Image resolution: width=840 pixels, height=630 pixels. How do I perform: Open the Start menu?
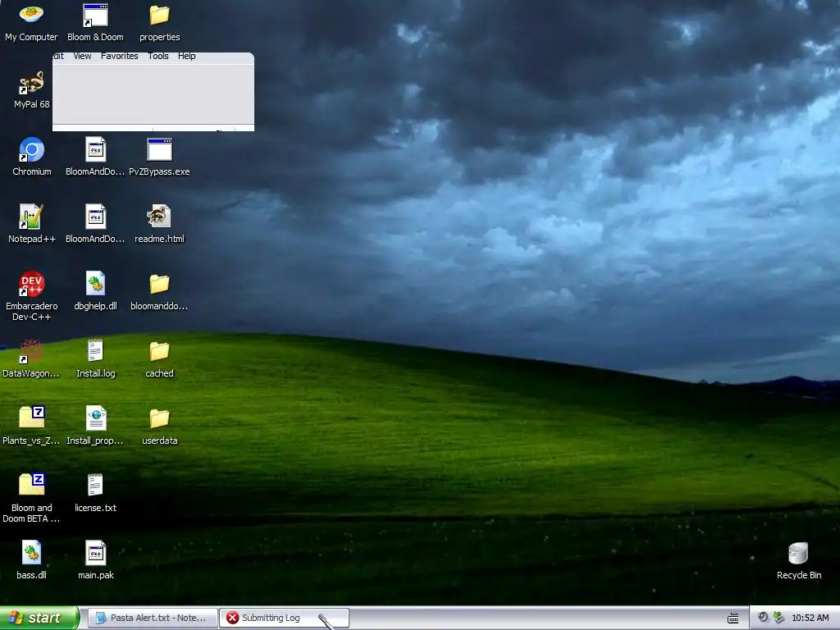pos(39,618)
